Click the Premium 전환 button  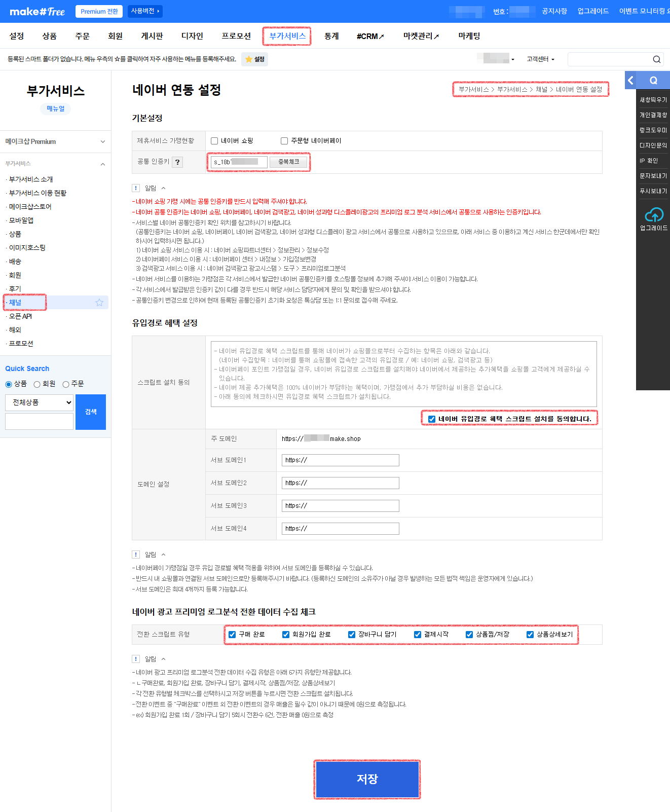[x=99, y=11]
